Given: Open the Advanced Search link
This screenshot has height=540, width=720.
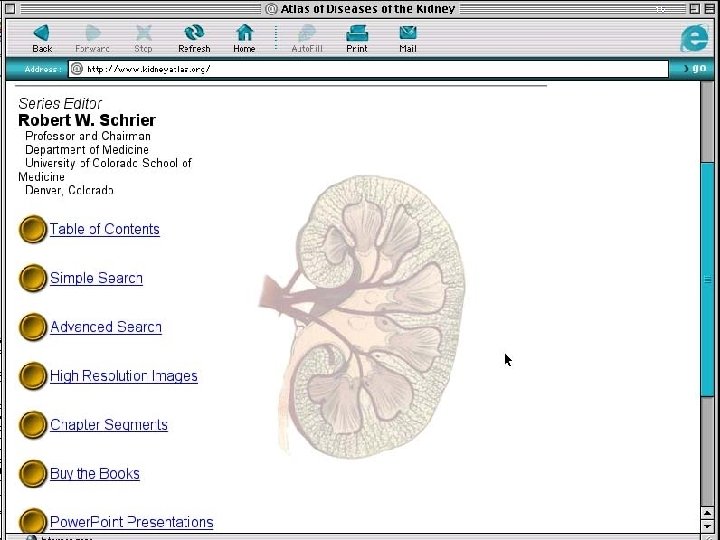Looking at the screenshot, I should pyautogui.click(x=106, y=327).
